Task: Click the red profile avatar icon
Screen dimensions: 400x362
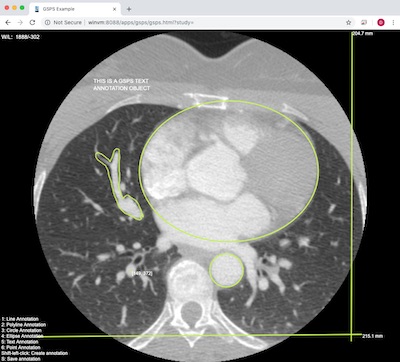Action: [381, 22]
